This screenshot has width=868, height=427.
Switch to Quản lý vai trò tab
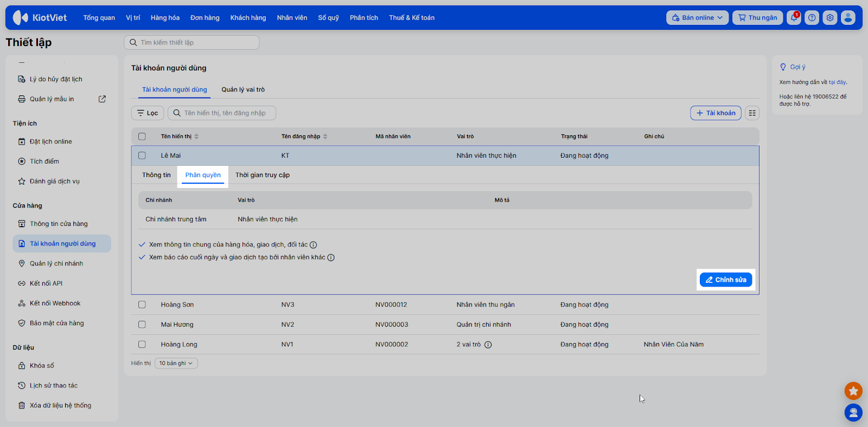click(x=243, y=90)
